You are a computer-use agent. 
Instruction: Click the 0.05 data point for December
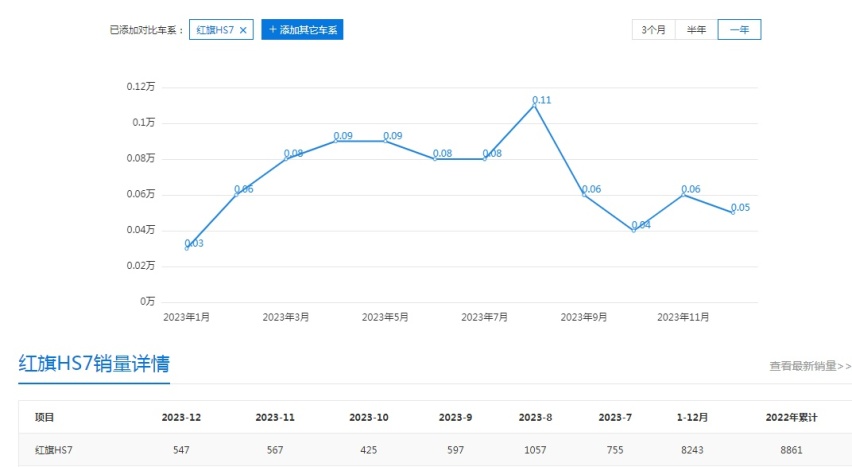point(733,212)
